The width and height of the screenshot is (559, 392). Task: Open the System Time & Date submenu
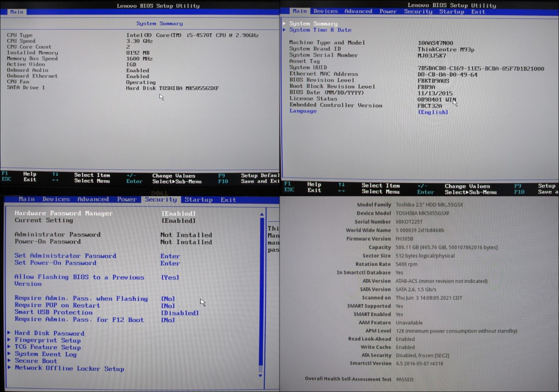click(320, 30)
